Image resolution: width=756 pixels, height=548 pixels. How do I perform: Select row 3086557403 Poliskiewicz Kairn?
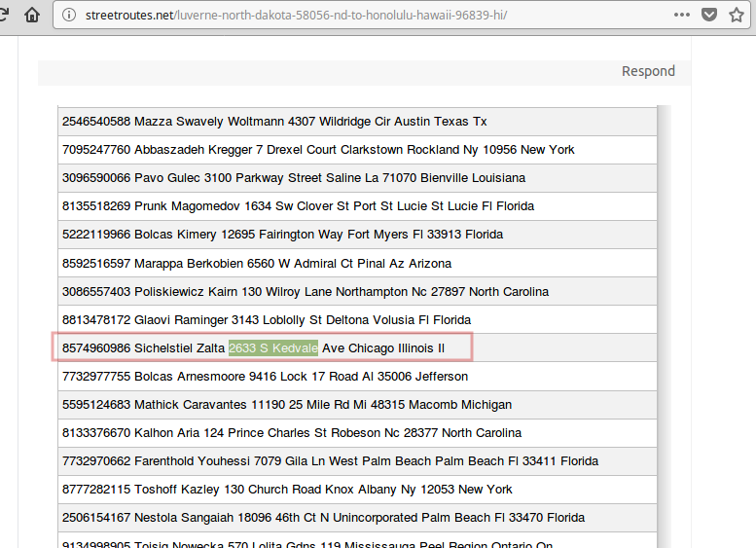tap(357, 291)
